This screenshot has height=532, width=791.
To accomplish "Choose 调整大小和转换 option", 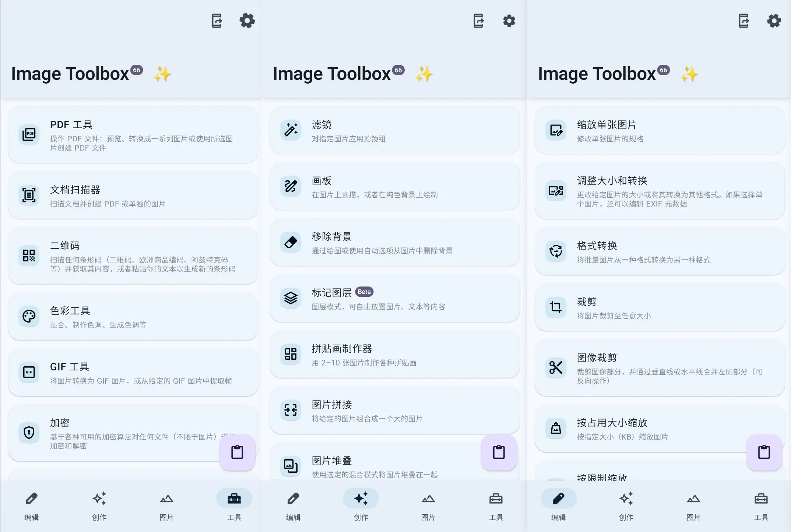I will (x=659, y=191).
